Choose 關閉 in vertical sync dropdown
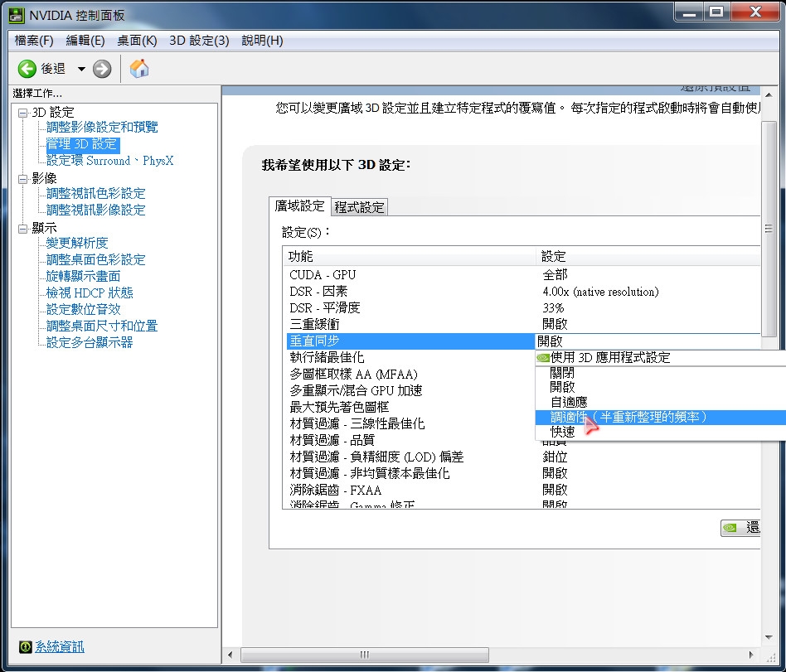The image size is (786, 672). [661, 372]
